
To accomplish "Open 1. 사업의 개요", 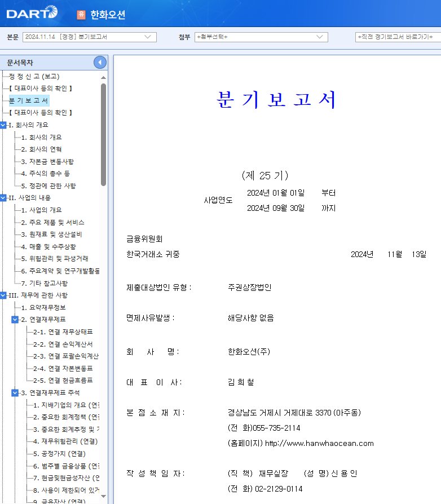I will click(x=42, y=210).
